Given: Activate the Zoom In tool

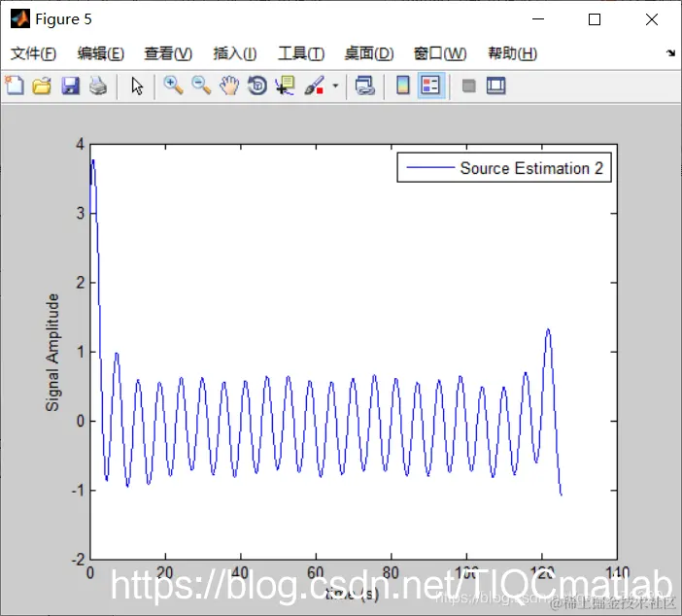Looking at the screenshot, I should click(x=173, y=86).
